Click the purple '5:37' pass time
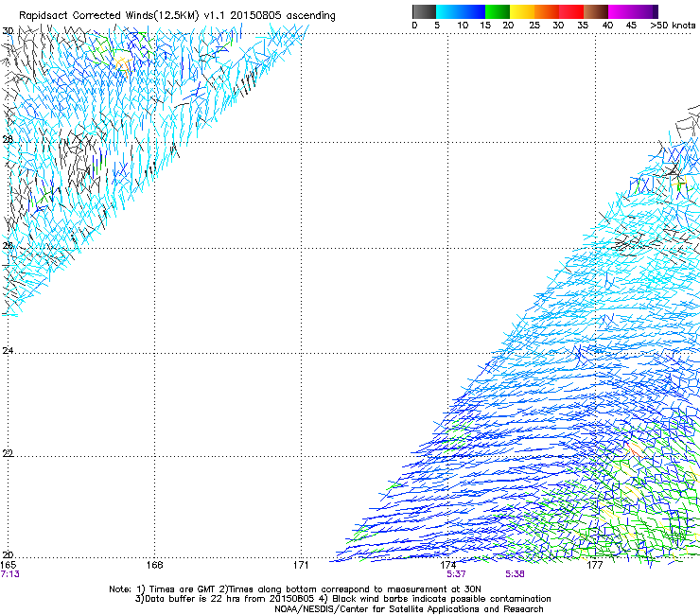Screen dimensions: 700x615 456,574
